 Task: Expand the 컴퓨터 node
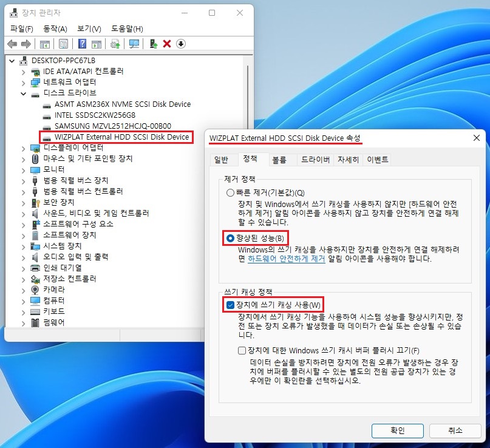tap(24, 301)
